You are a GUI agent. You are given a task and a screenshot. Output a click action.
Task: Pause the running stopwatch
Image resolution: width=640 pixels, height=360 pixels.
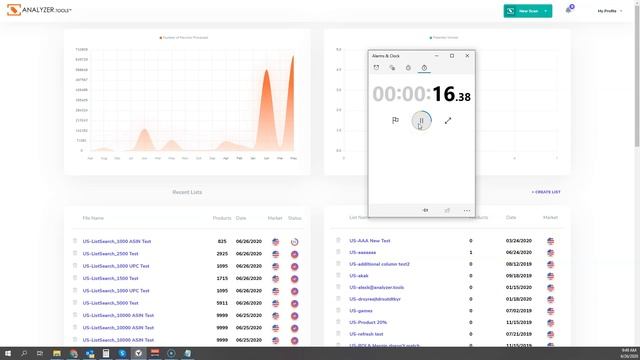[x=421, y=121]
